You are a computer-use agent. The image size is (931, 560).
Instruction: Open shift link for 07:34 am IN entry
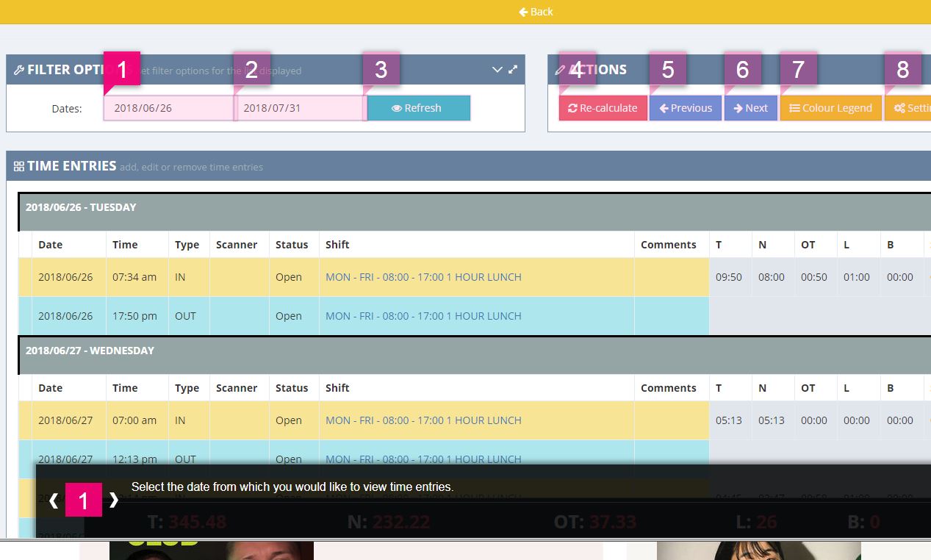tap(423, 277)
